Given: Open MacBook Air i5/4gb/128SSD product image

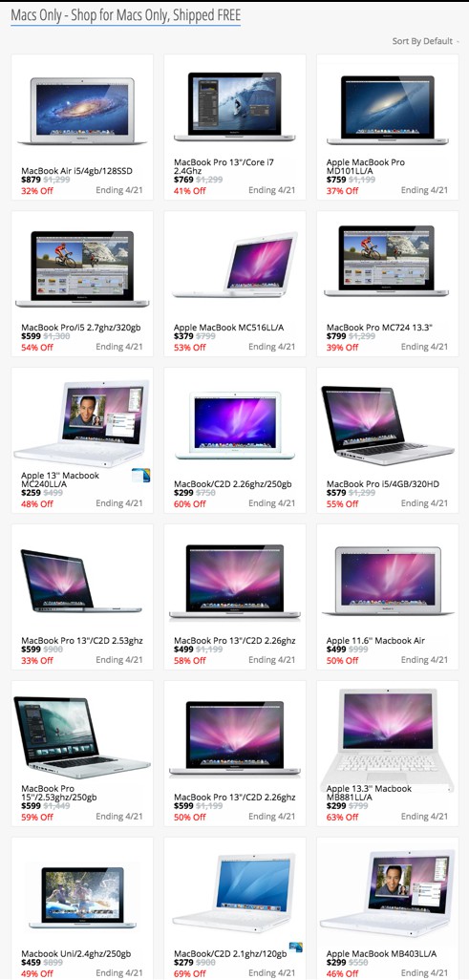Looking at the screenshot, I should tap(82, 111).
